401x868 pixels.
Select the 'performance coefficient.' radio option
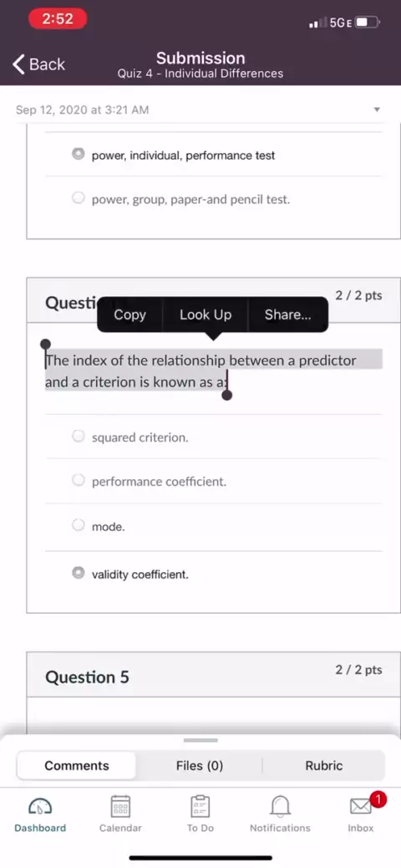[x=79, y=480]
